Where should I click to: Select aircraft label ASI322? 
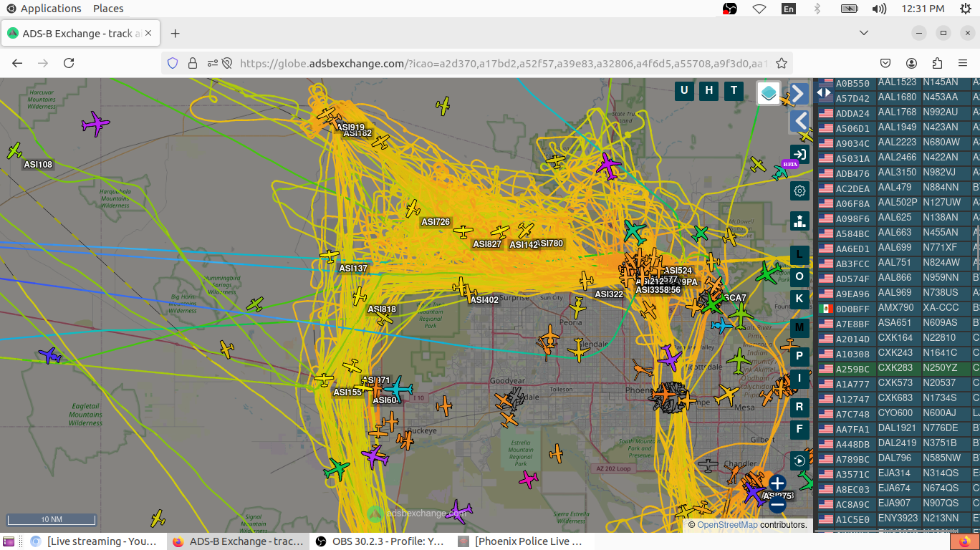(609, 294)
